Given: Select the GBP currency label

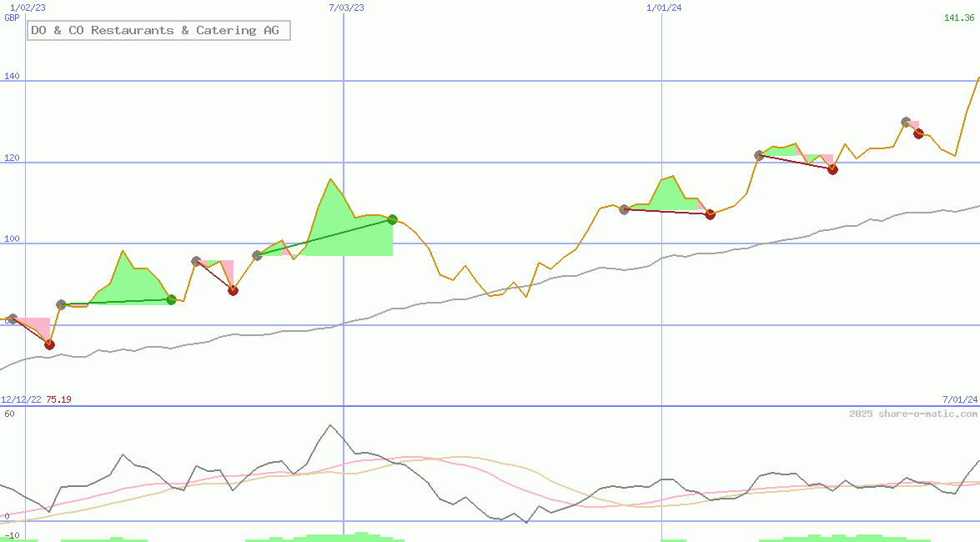Looking at the screenshot, I should (12, 18).
